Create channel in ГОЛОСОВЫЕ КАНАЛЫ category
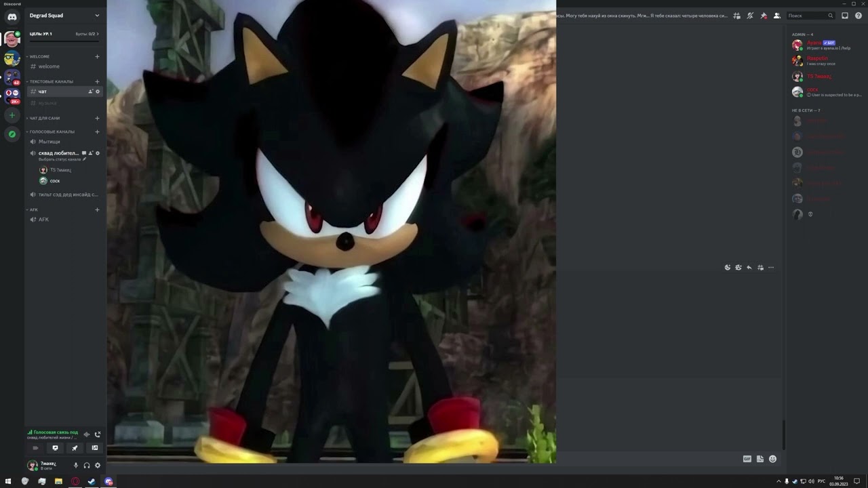Image resolution: width=868 pixels, height=488 pixels. 97,131
